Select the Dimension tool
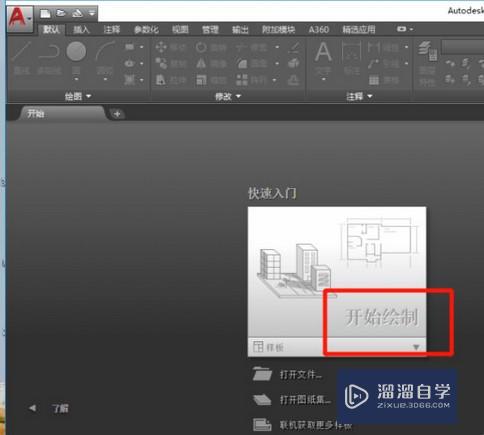This screenshot has width=484, height=435. click(x=352, y=57)
